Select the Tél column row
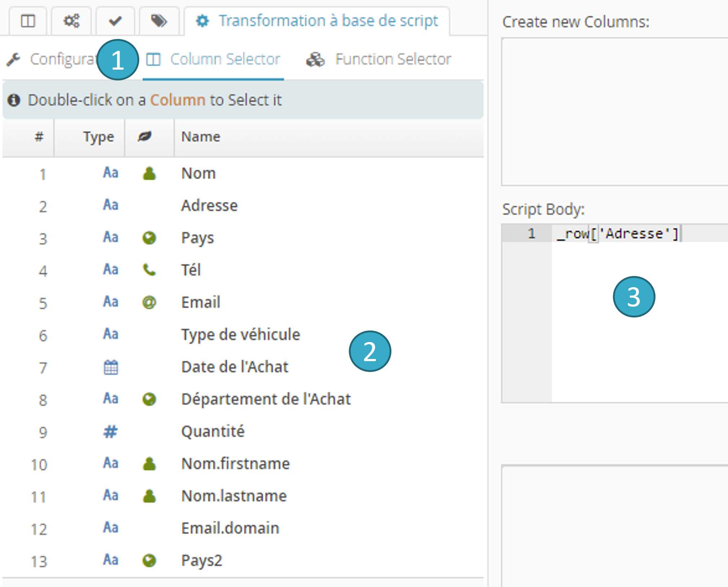Screen dimensions: 728x587 (x=243, y=270)
